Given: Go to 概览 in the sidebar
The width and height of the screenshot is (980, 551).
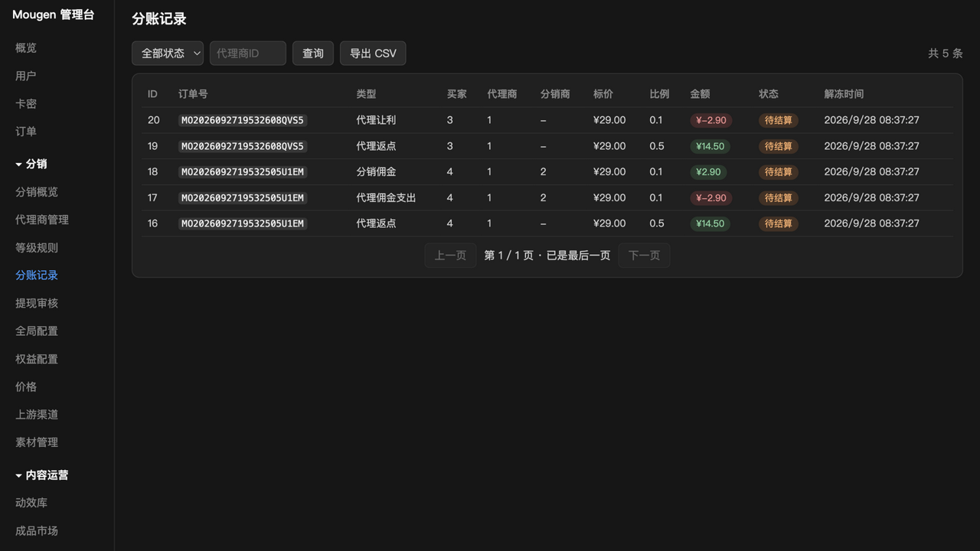Looking at the screenshot, I should click(x=26, y=48).
